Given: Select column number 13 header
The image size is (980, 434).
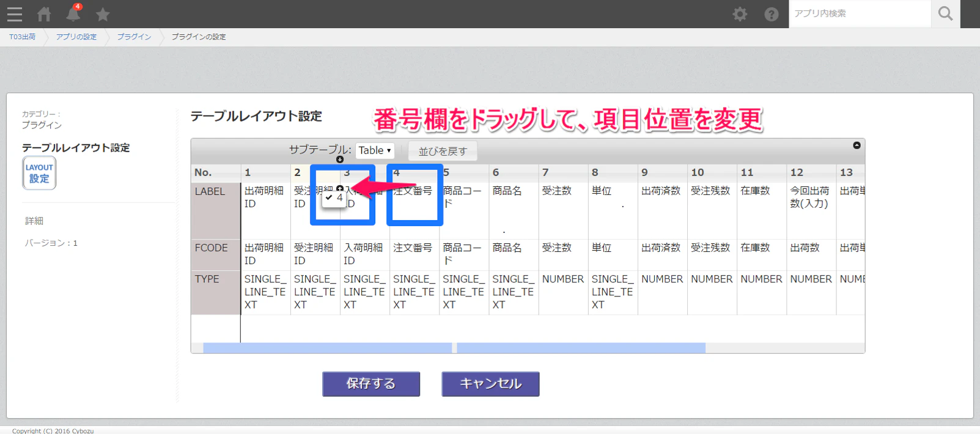Looking at the screenshot, I should [x=850, y=172].
